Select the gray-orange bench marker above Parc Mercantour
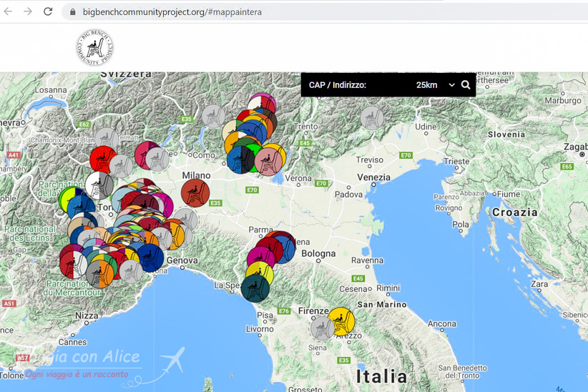 99,274
